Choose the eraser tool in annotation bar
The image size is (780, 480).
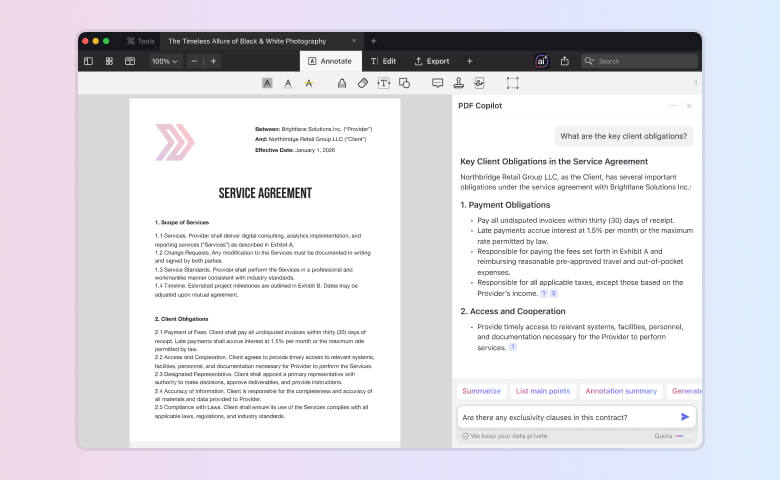tap(363, 83)
